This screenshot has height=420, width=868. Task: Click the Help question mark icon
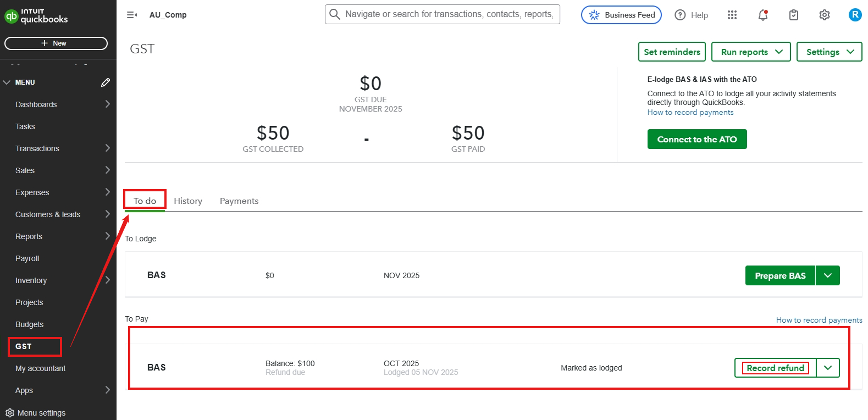[x=681, y=15]
